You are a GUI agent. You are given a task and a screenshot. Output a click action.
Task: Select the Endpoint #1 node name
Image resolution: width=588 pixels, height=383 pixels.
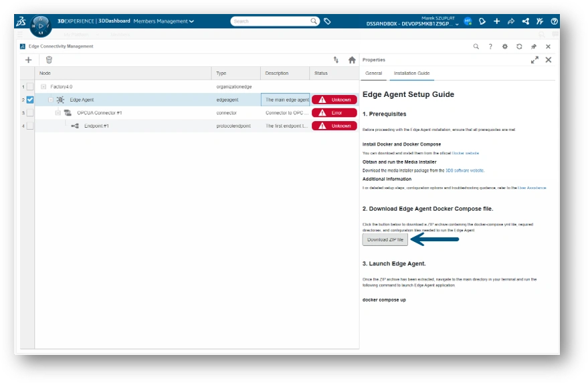96,126
